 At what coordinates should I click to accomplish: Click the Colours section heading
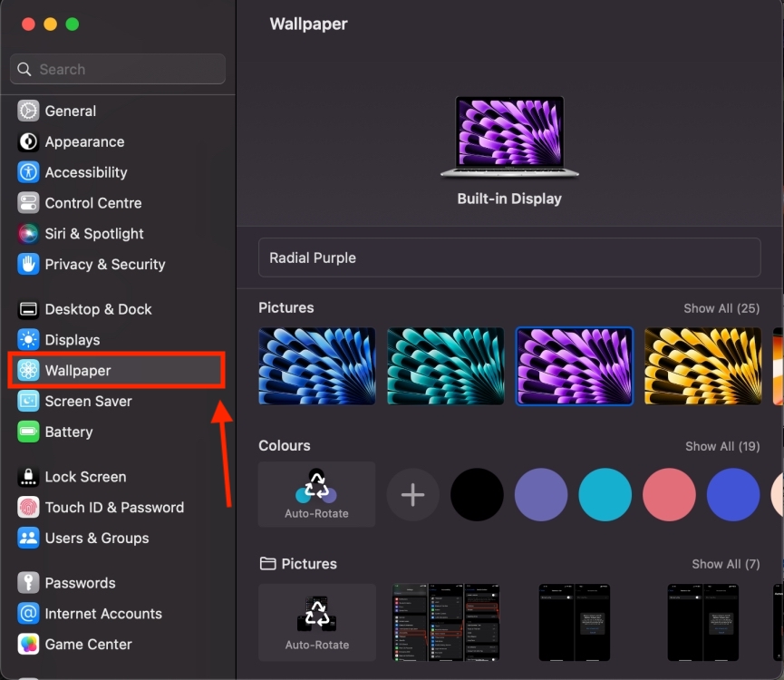[x=285, y=446]
